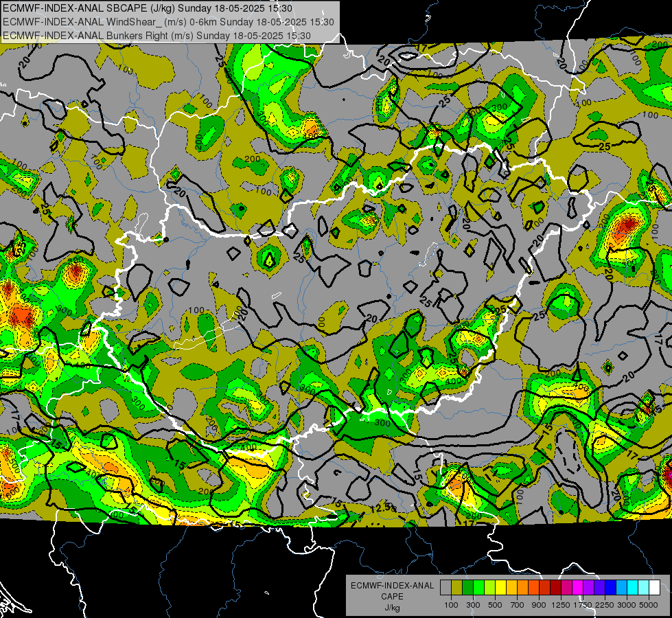
Task: Pick the pure yellow legend swatch
Action: (x=500, y=588)
